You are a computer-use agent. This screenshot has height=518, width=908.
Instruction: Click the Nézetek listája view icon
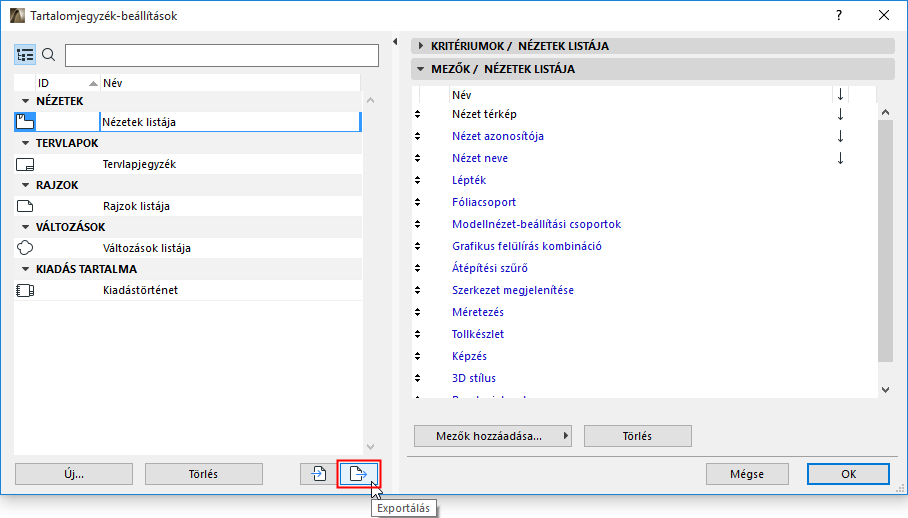point(25,122)
